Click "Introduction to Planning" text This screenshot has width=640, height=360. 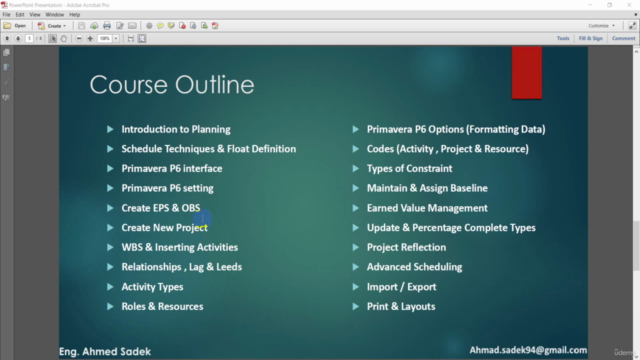coord(176,129)
